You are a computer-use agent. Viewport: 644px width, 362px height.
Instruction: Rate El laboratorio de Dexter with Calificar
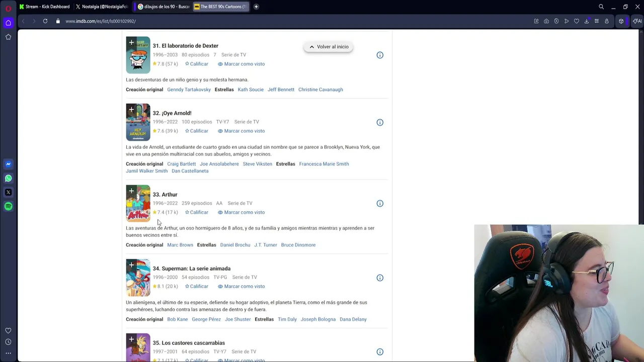pyautogui.click(x=196, y=64)
